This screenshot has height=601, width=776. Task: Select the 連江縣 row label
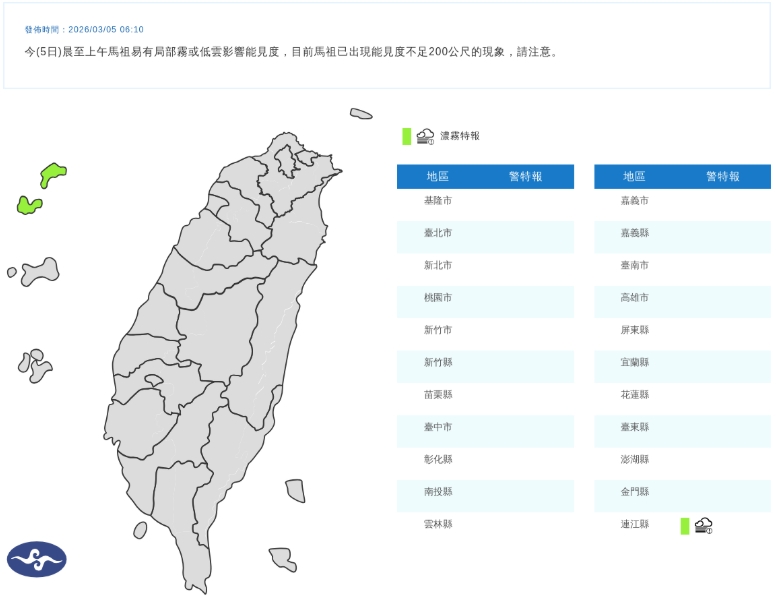(x=634, y=524)
